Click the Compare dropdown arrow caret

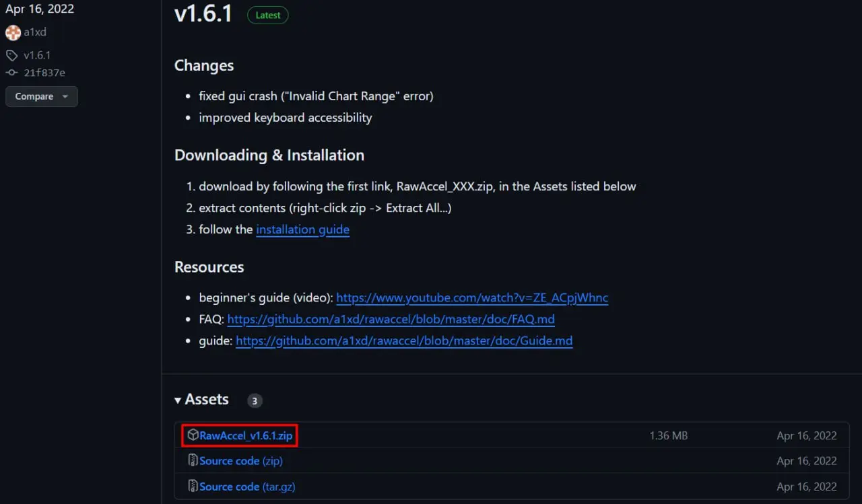(x=65, y=97)
